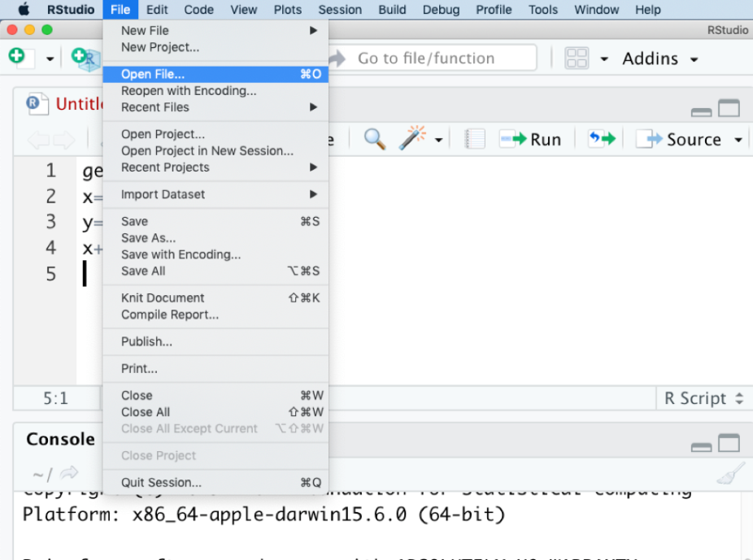This screenshot has width=753, height=560.
Task: Maximize the Console pane
Action: (x=729, y=442)
